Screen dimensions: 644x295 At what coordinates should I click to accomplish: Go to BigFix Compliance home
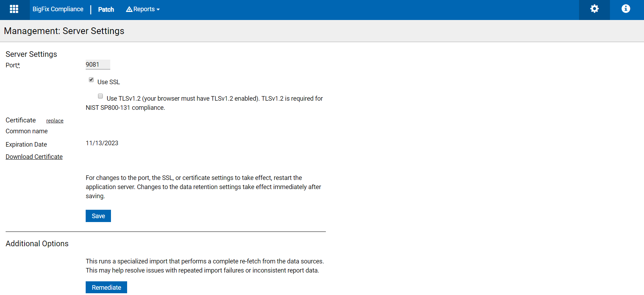58,9
